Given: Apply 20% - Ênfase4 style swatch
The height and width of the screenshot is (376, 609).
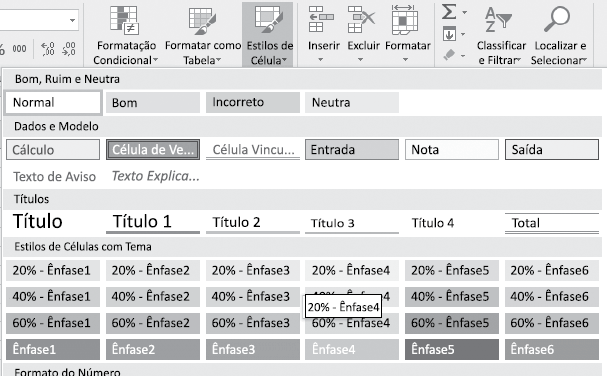Looking at the screenshot, I should pos(352,270).
